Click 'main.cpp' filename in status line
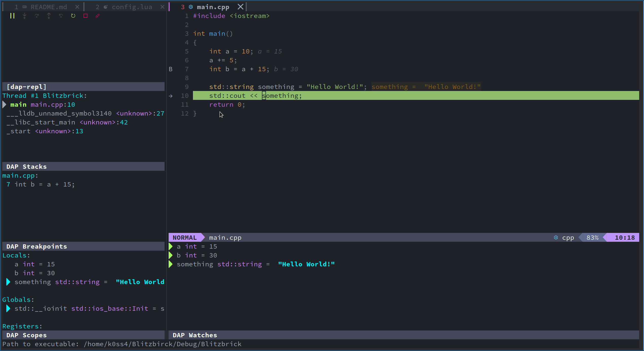This screenshot has height=351, width=644. (x=225, y=237)
